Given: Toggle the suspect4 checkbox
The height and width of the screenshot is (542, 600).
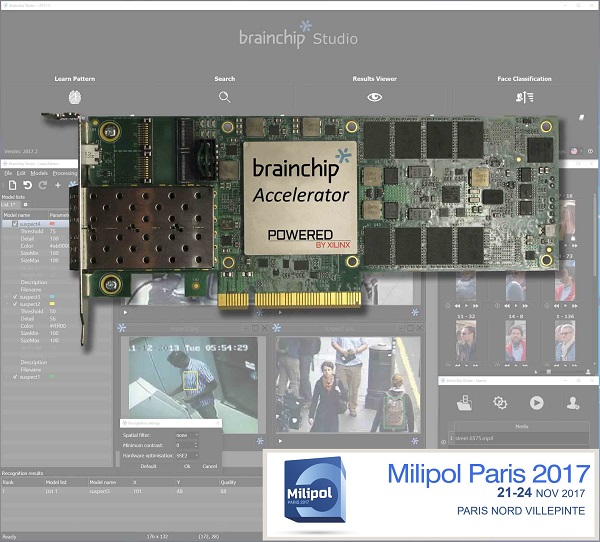Looking at the screenshot, I should point(15,224).
